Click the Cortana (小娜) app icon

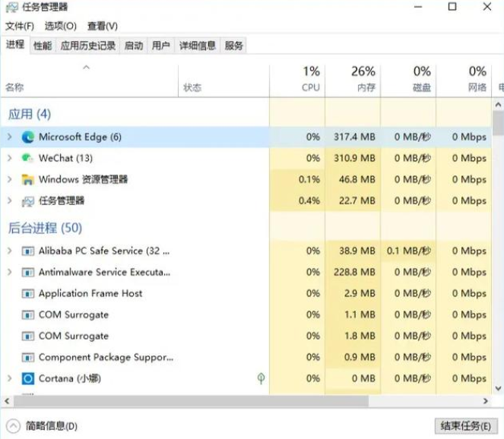pyautogui.click(x=27, y=379)
